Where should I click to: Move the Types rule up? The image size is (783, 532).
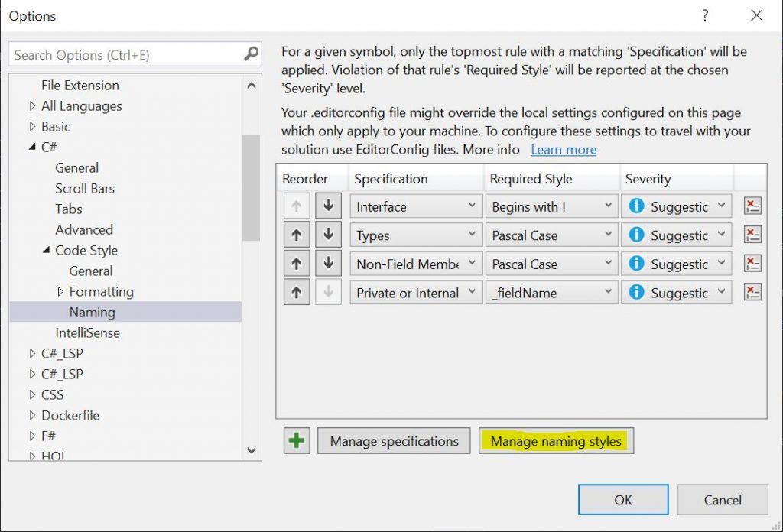pyautogui.click(x=297, y=235)
